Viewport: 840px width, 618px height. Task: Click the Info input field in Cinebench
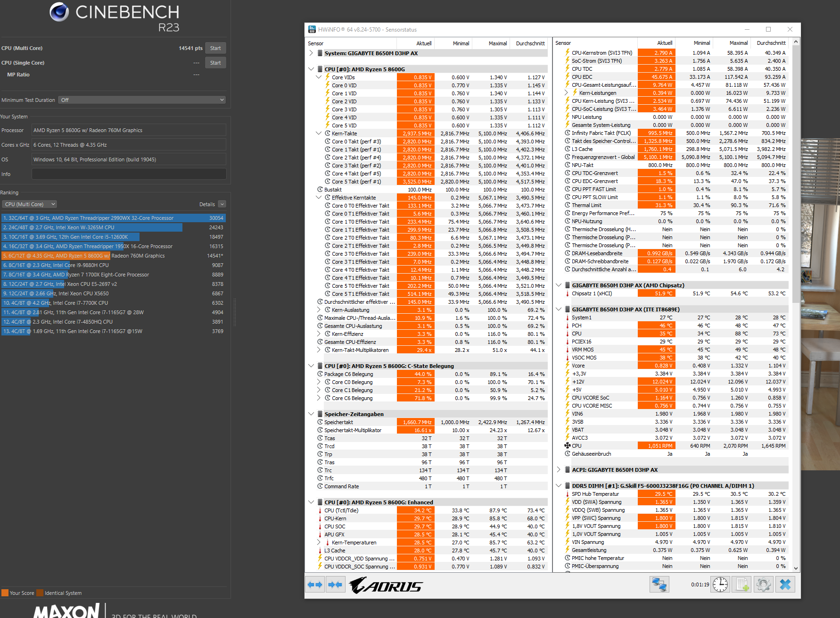129,174
